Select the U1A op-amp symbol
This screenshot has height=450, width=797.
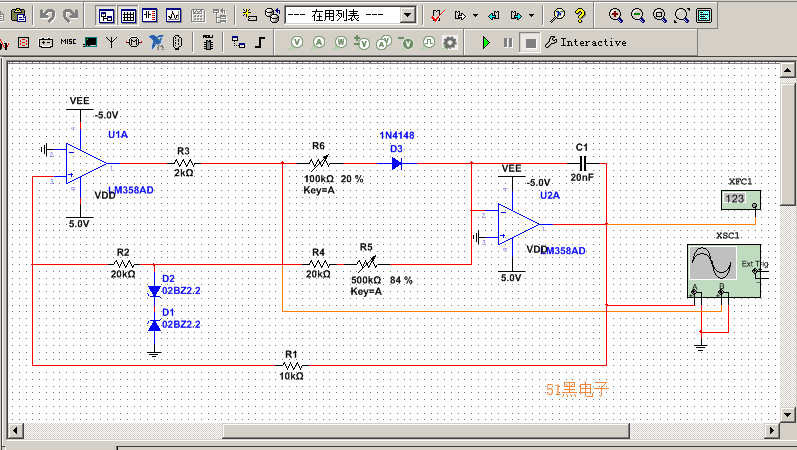(86, 164)
